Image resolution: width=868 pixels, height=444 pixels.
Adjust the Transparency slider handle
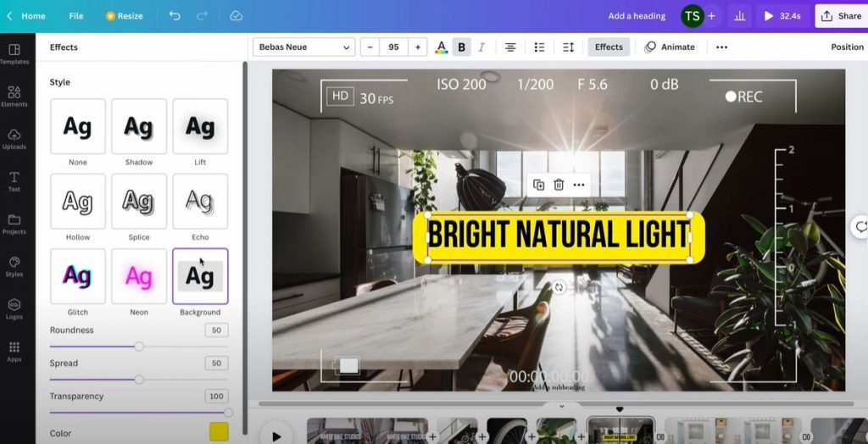click(227, 413)
